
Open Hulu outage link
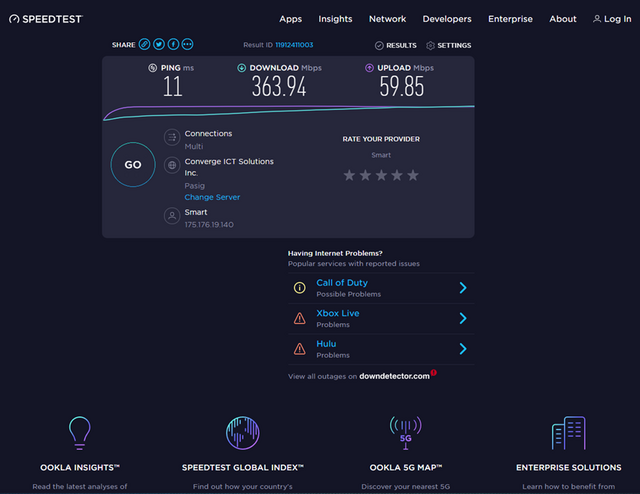click(326, 344)
